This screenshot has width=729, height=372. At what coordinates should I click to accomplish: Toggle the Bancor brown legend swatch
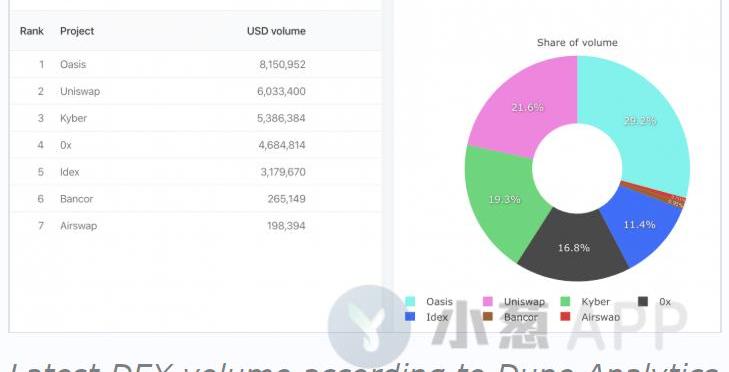click(488, 317)
